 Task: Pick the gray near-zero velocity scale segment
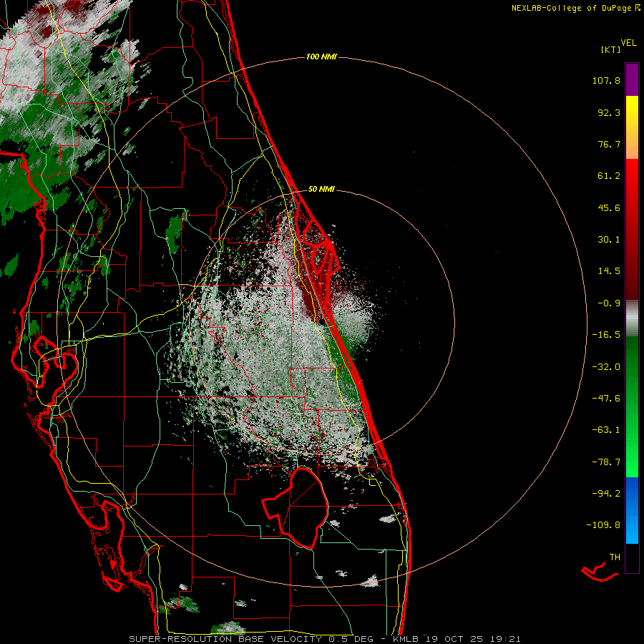pyautogui.click(x=632, y=318)
